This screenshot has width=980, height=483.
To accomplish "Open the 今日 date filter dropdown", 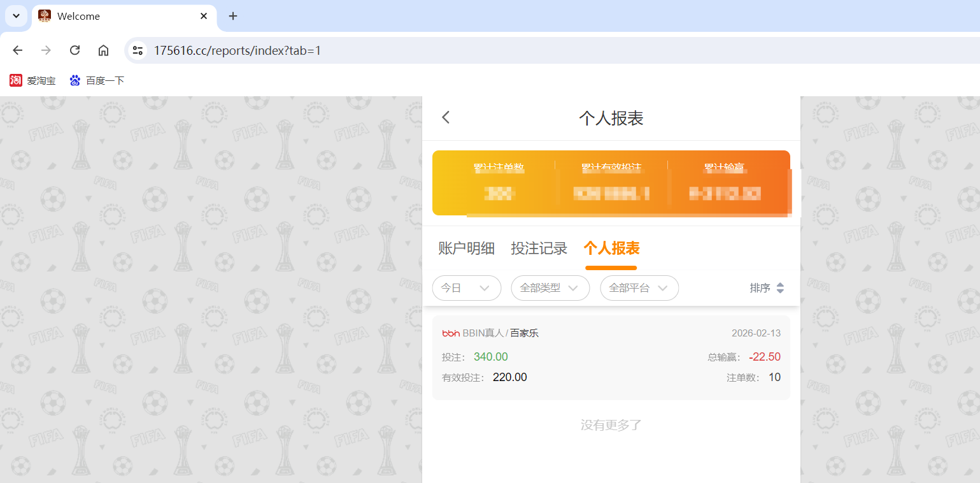I will (467, 288).
